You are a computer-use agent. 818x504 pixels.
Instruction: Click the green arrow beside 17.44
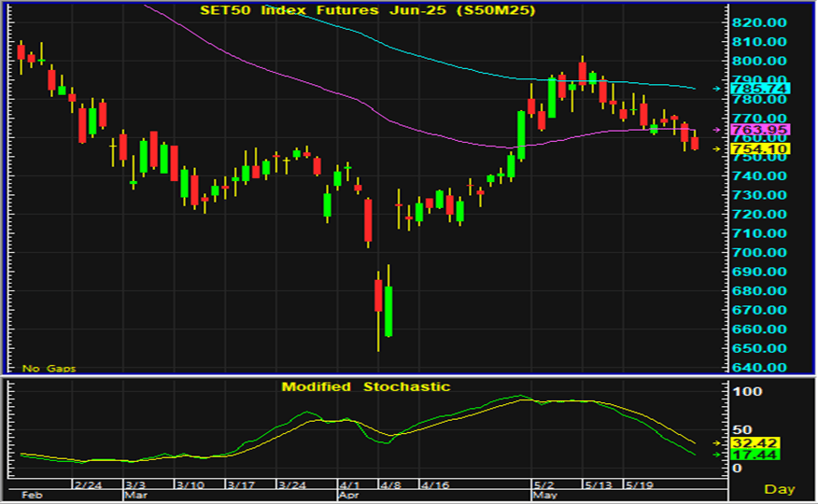coord(717,455)
